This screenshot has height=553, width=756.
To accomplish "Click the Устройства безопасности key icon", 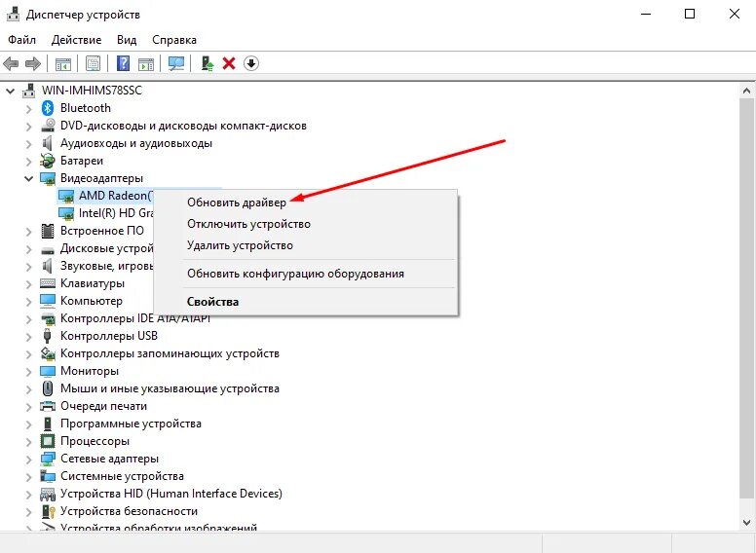I will pos(48,511).
